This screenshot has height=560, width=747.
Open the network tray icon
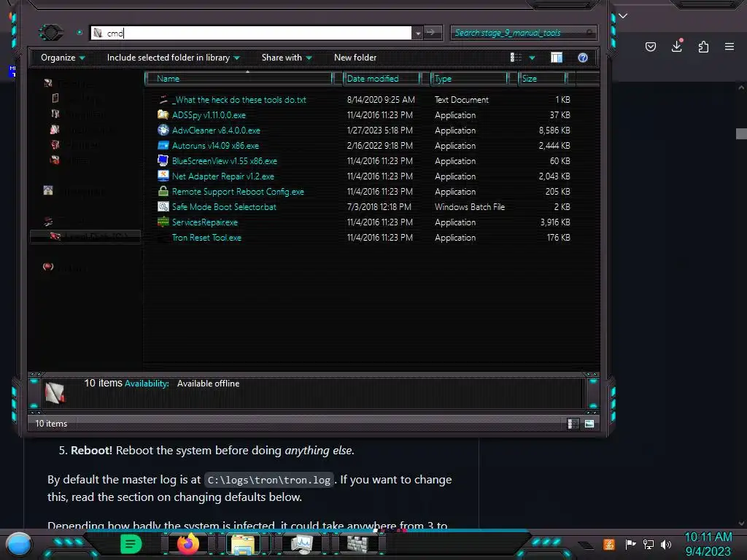pyautogui.click(x=649, y=544)
